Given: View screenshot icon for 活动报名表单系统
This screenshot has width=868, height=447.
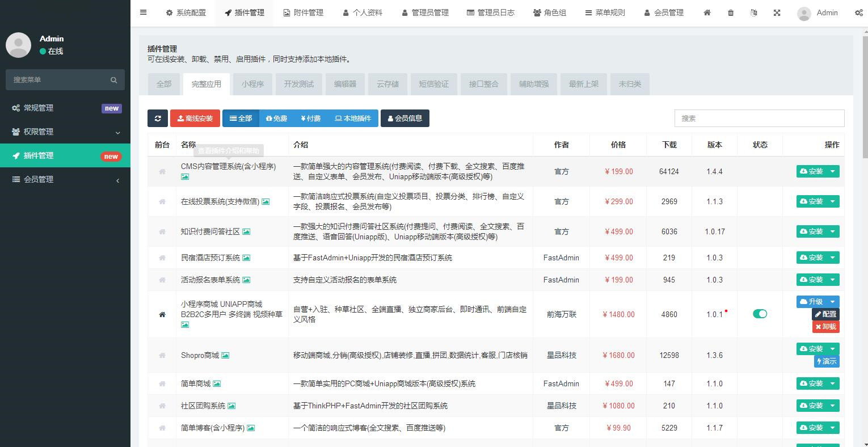Looking at the screenshot, I should click(246, 280).
